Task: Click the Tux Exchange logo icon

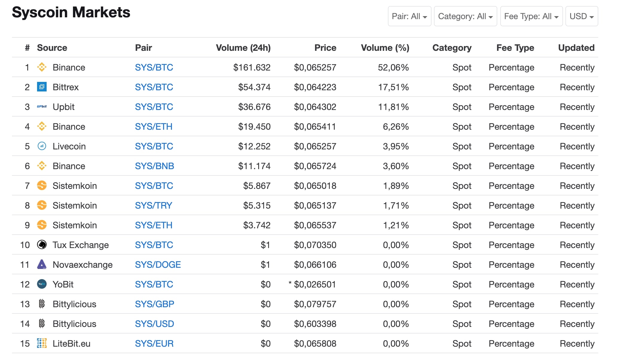Action: click(x=42, y=245)
